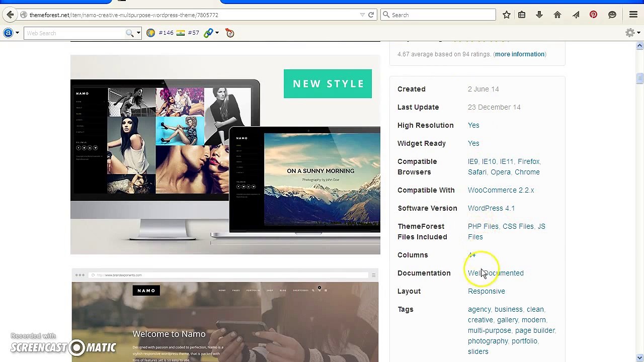Open the portfolio tag
The height and width of the screenshot is (362, 644).
(x=524, y=341)
